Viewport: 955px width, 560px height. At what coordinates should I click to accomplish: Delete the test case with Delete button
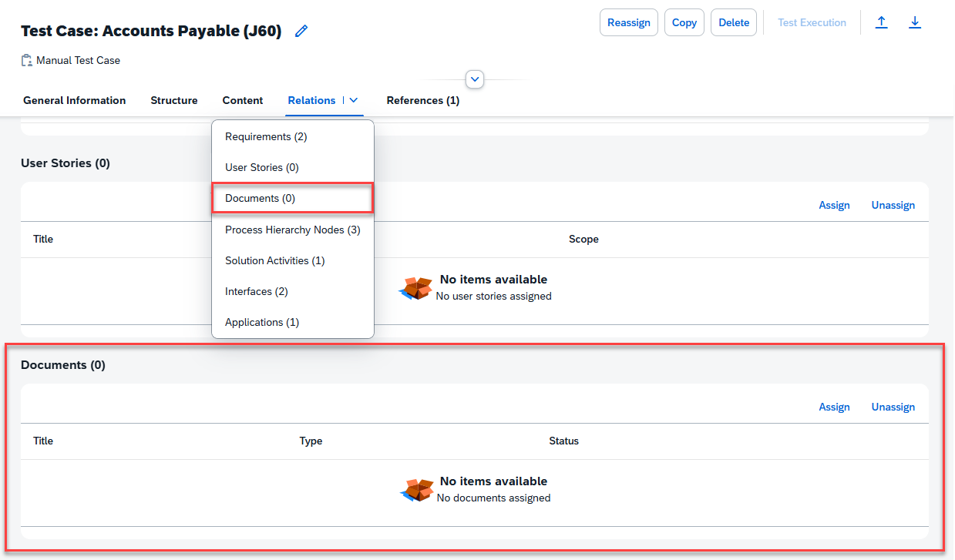[x=734, y=22]
